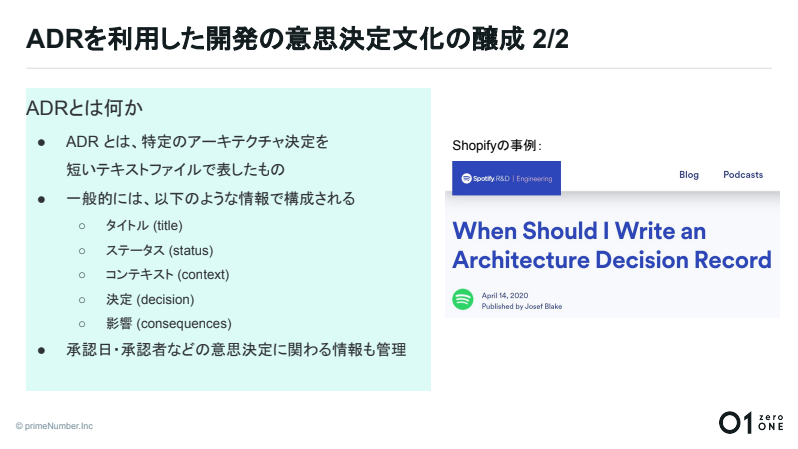Open the Podcasts navigation item

point(743,175)
